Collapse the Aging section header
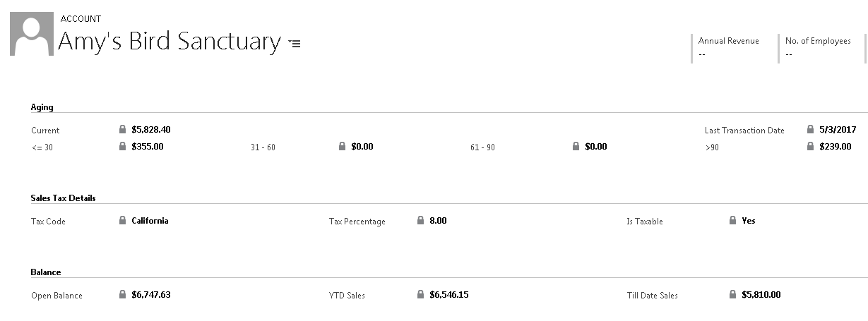This screenshot has width=868, height=321. [42, 107]
